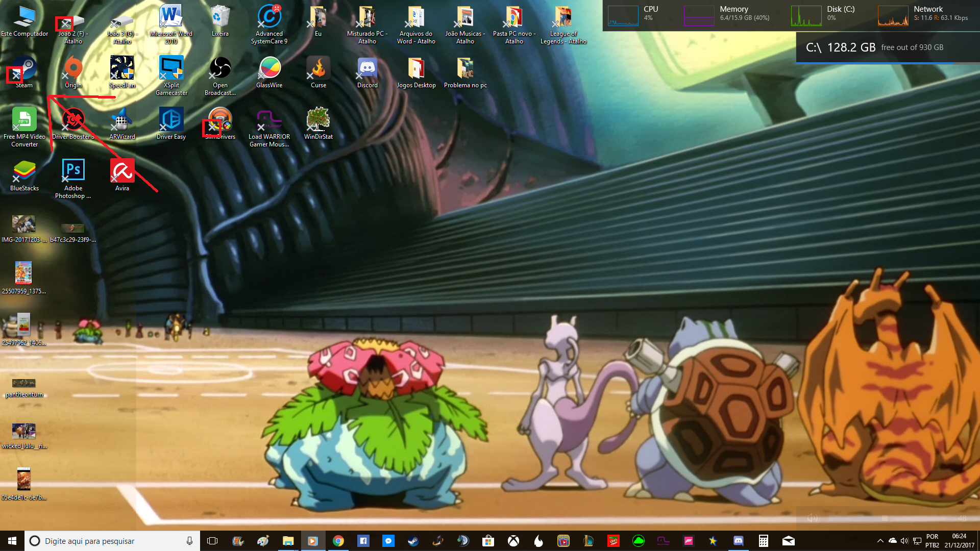The height and width of the screenshot is (551, 980).
Task: Open Calculator from the taskbar
Action: [763, 541]
